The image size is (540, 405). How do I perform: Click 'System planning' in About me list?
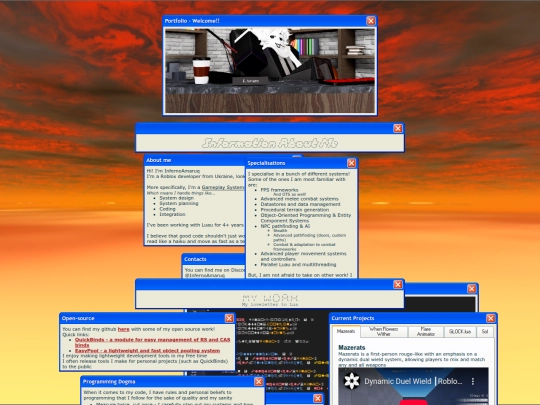179,203
